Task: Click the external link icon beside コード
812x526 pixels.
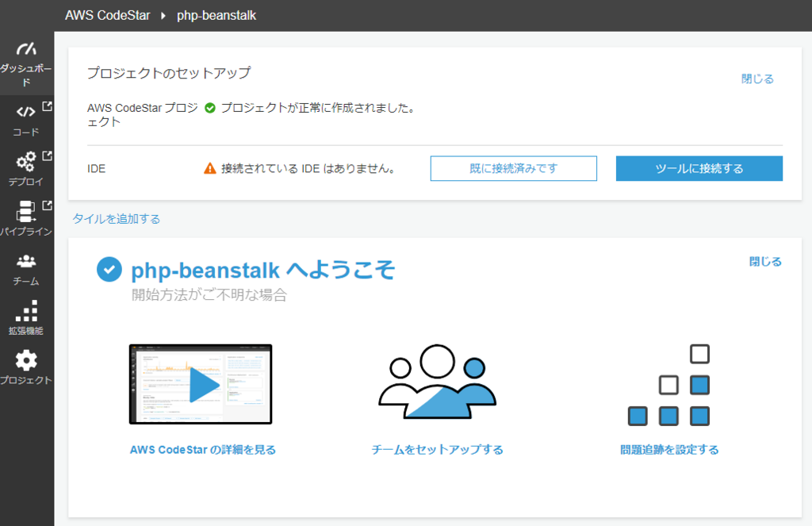Action: coord(47,106)
